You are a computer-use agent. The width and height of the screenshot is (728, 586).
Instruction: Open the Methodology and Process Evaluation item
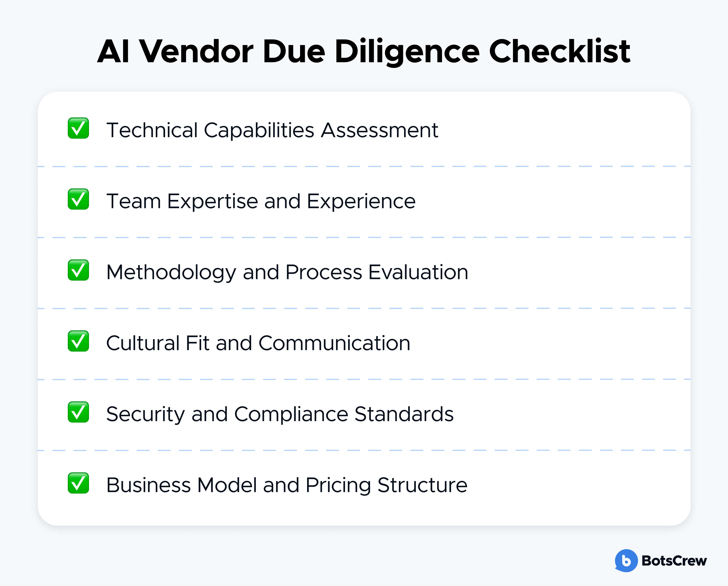click(x=287, y=272)
